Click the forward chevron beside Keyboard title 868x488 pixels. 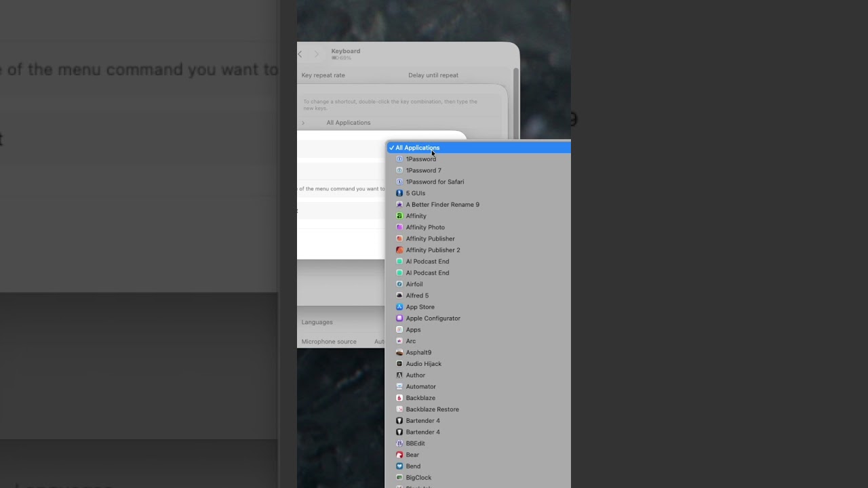[x=316, y=54]
